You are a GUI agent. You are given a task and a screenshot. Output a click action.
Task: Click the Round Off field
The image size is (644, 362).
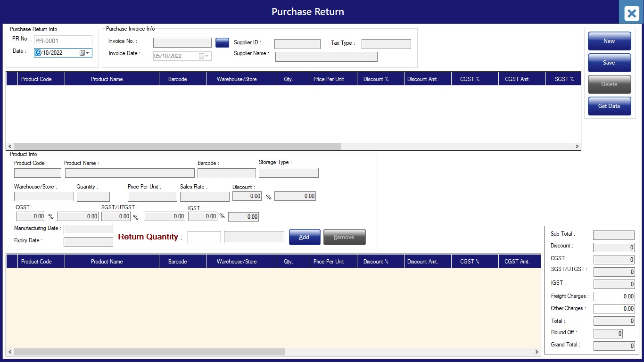[x=608, y=333]
